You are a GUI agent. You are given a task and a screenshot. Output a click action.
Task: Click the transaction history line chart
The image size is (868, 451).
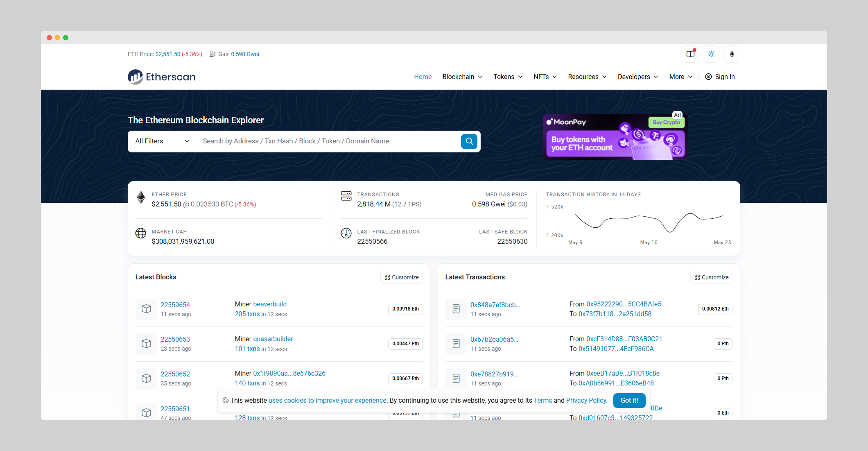coord(649,222)
